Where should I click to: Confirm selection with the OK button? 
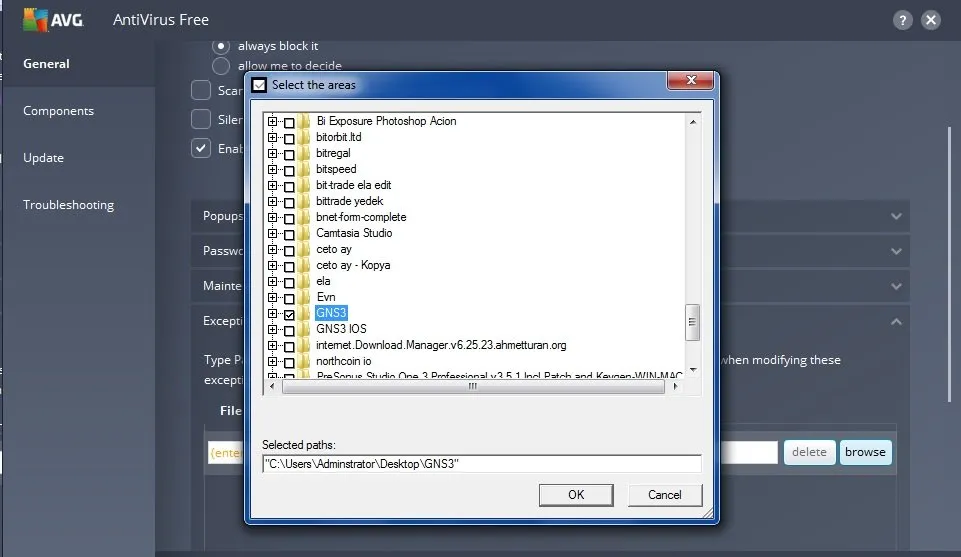pyautogui.click(x=576, y=495)
